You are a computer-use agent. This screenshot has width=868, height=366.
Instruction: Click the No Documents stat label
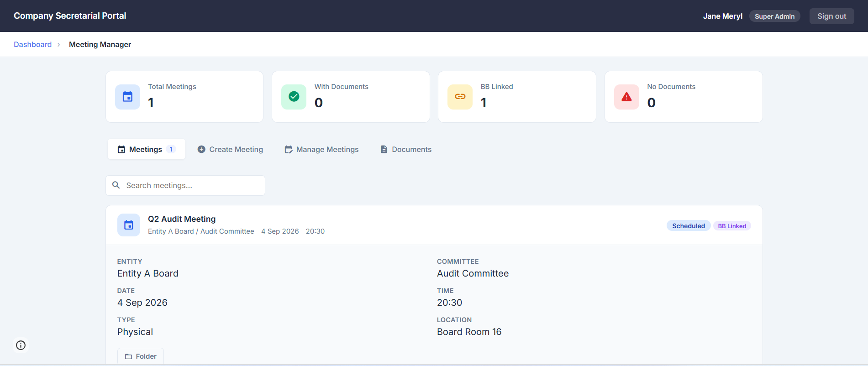(x=671, y=87)
